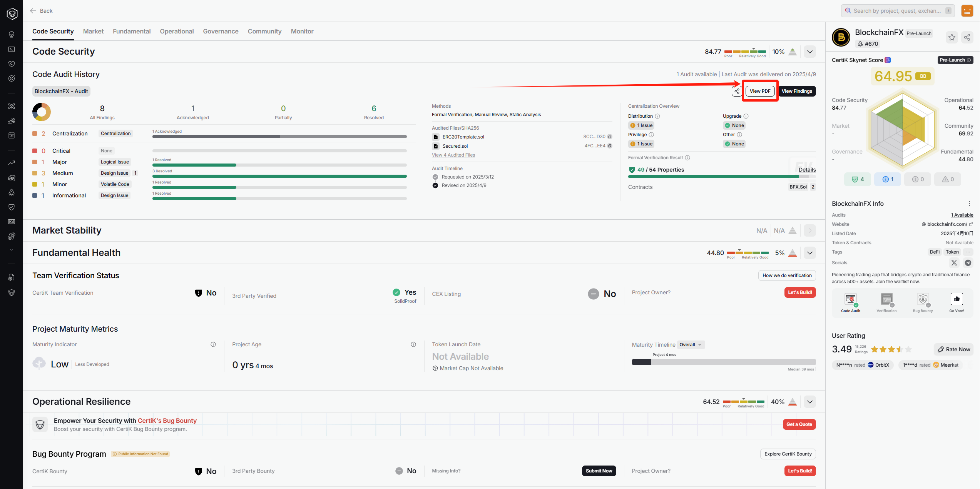980x489 pixels.
Task: Click info icon next to Project Age
Action: 413,344
